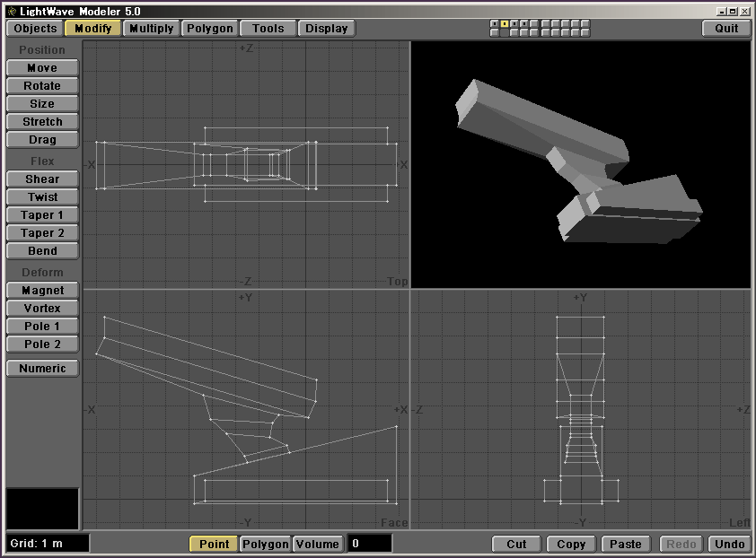Image resolution: width=756 pixels, height=558 pixels.
Task: Choose the Stretch tool
Action: point(42,122)
